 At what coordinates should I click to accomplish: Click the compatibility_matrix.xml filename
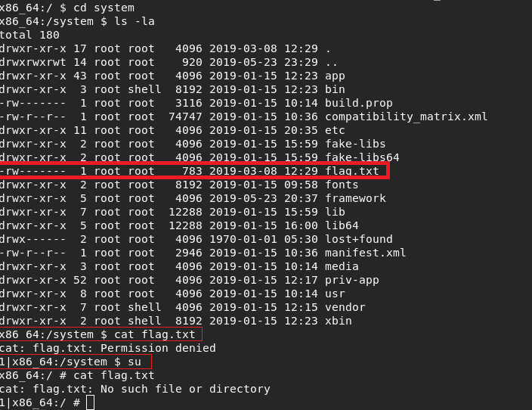[x=406, y=116]
